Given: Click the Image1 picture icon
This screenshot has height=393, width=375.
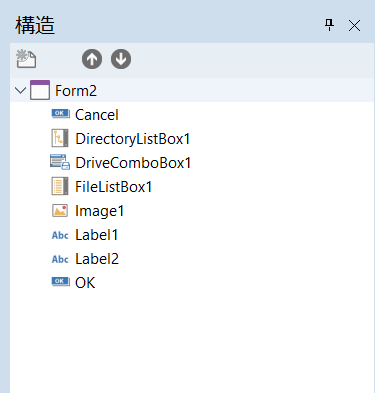Looking at the screenshot, I should (60, 211).
